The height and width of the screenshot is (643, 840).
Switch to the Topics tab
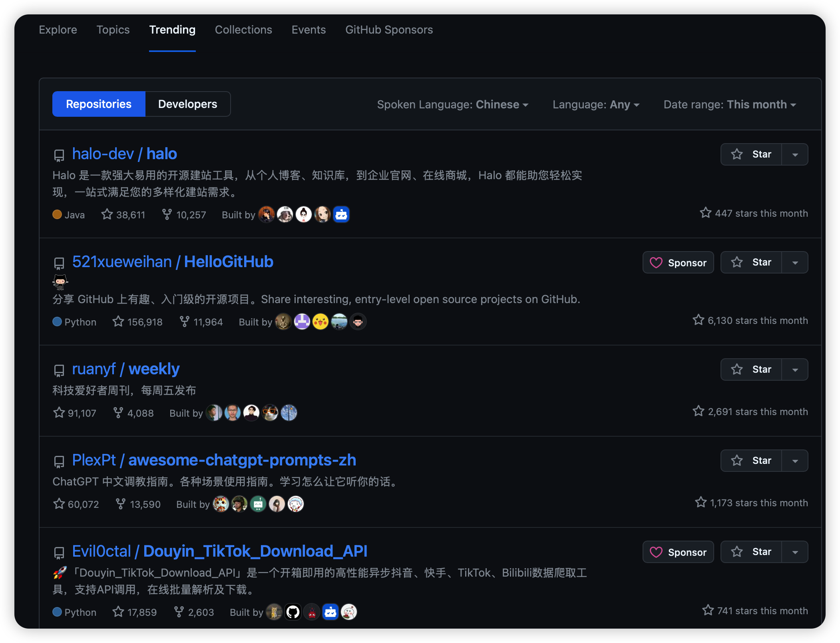tap(113, 30)
